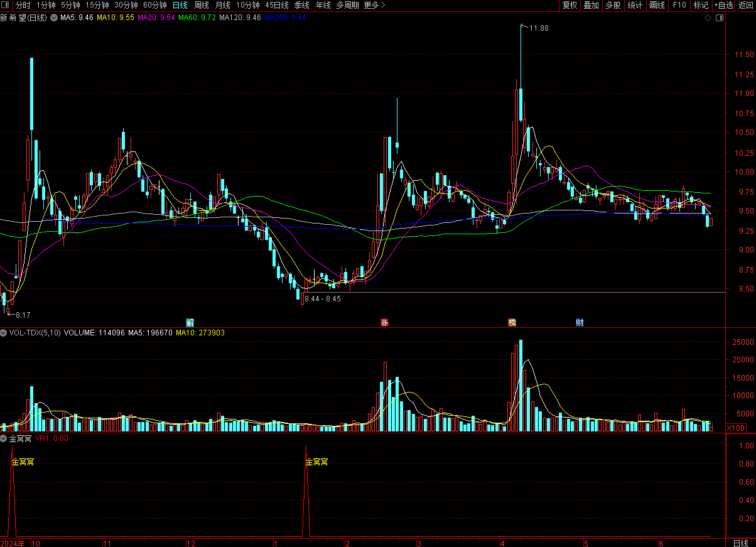The image size is (756, 547).
Task: Open the 涨 event marker on the chart
Action: (384, 323)
